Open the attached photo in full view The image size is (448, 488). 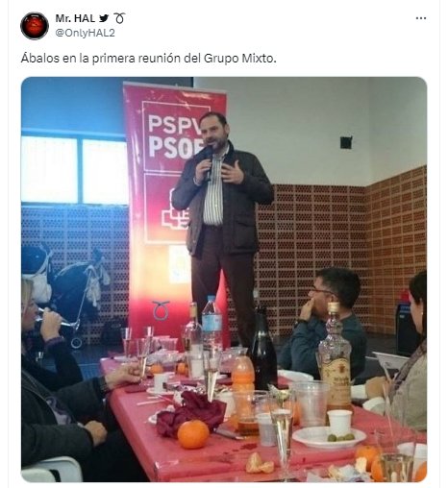click(224, 280)
